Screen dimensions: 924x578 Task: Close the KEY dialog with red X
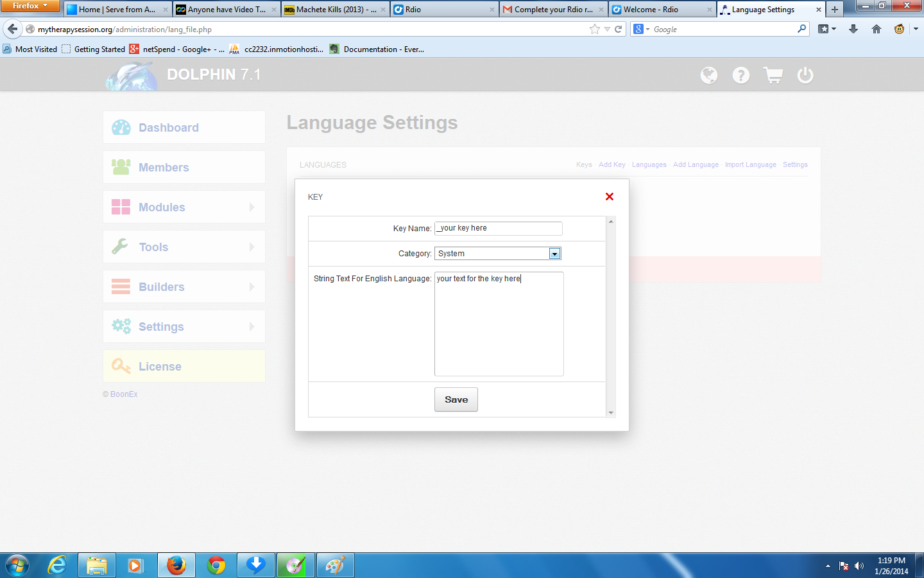[610, 197]
